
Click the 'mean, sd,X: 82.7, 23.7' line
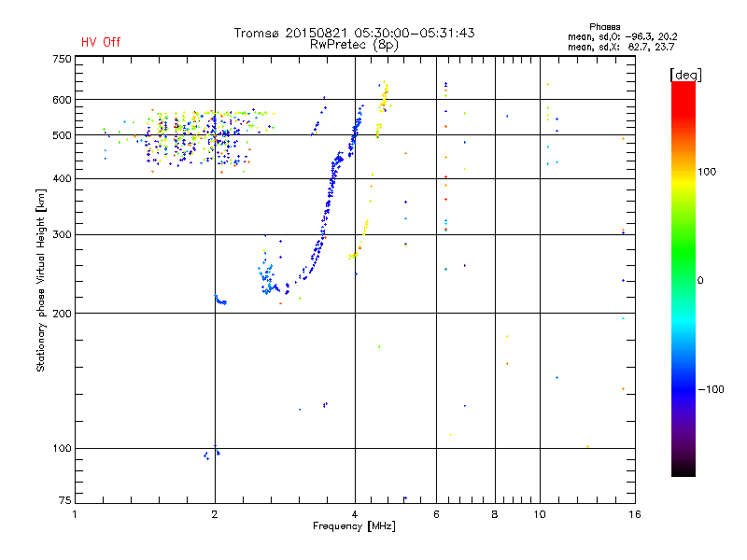pos(621,47)
